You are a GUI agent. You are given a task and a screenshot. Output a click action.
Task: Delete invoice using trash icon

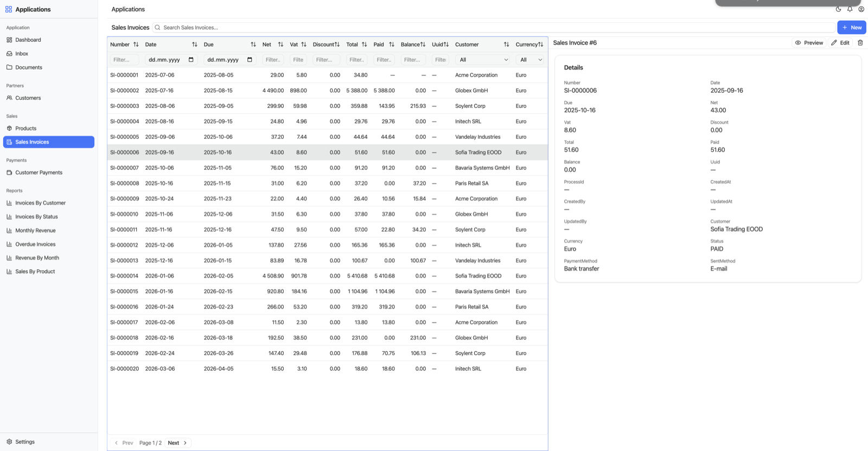coord(860,43)
